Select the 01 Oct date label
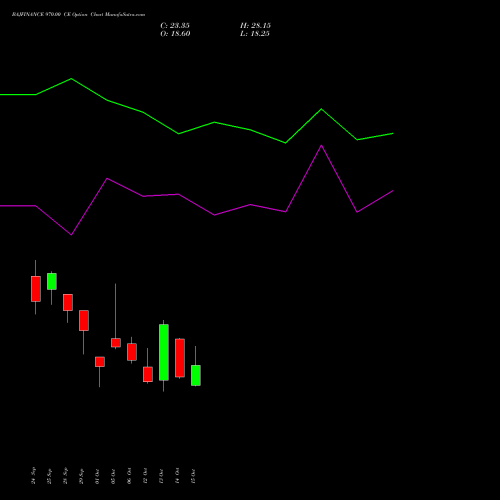The width and height of the screenshot is (500, 500). pos(97,476)
